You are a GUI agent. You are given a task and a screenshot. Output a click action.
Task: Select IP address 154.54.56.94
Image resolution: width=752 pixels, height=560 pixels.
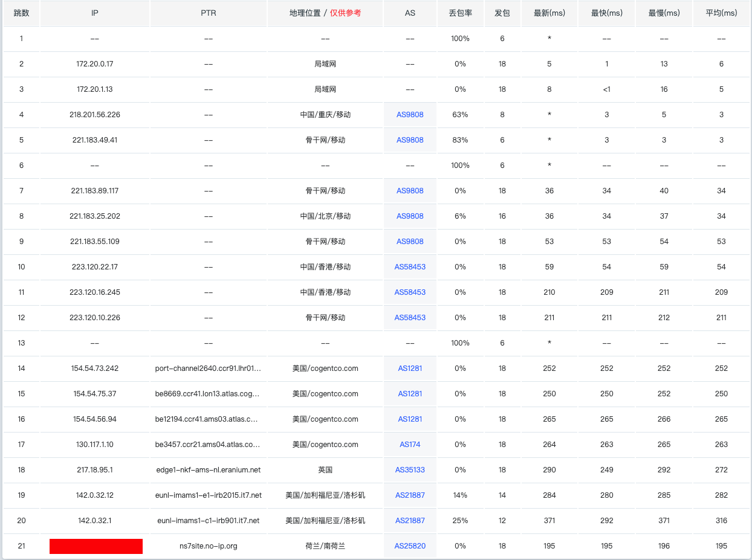tap(95, 419)
